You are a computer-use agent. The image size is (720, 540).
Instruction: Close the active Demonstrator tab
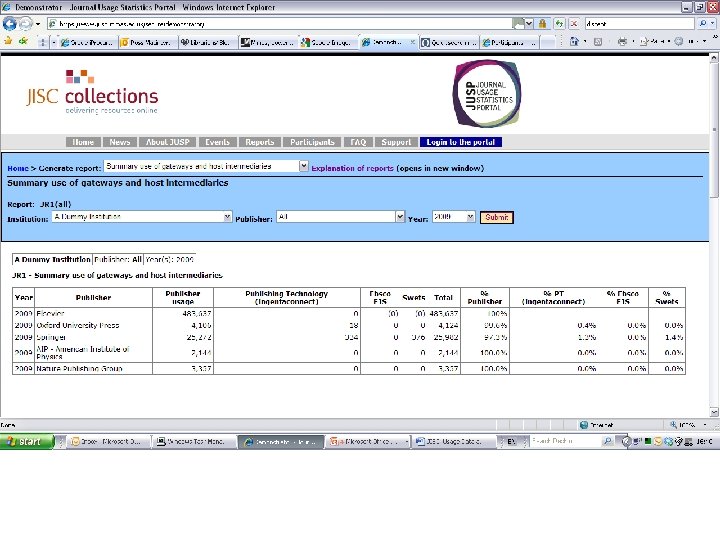tap(412, 42)
